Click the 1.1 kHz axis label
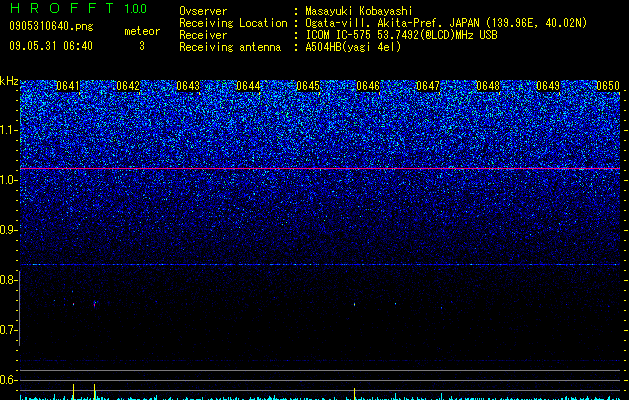 point(8,130)
